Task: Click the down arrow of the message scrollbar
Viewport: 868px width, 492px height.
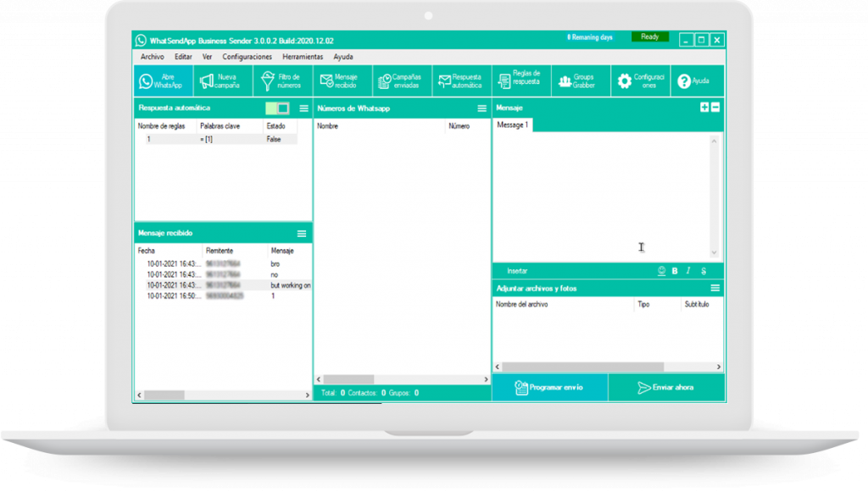Action: [714, 252]
